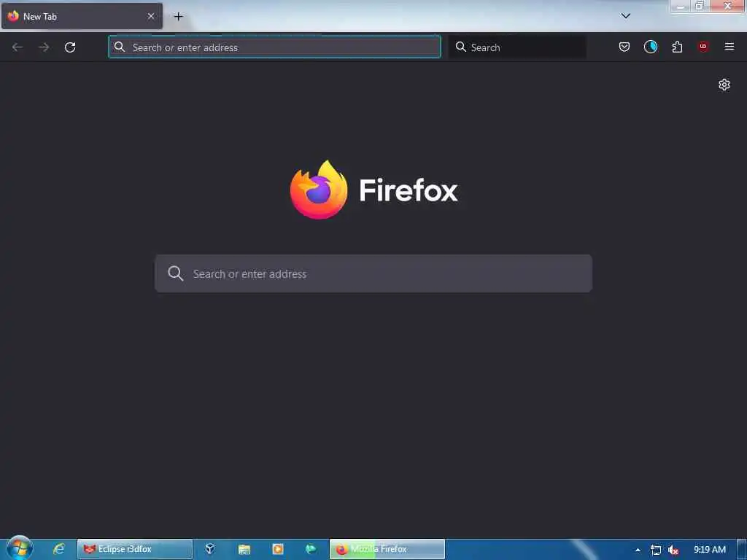Open the blue circular extension icon
This screenshot has height=560, width=747.
(650, 47)
